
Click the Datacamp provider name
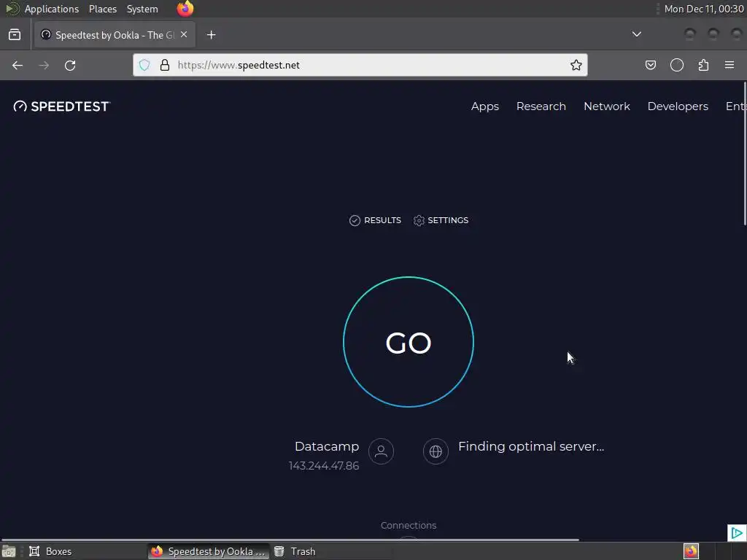click(327, 447)
